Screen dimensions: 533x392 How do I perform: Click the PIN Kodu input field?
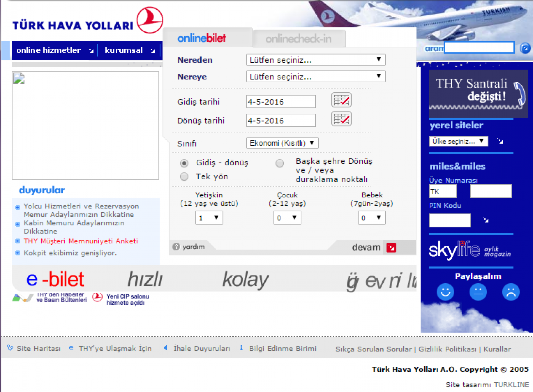pyautogui.click(x=450, y=220)
